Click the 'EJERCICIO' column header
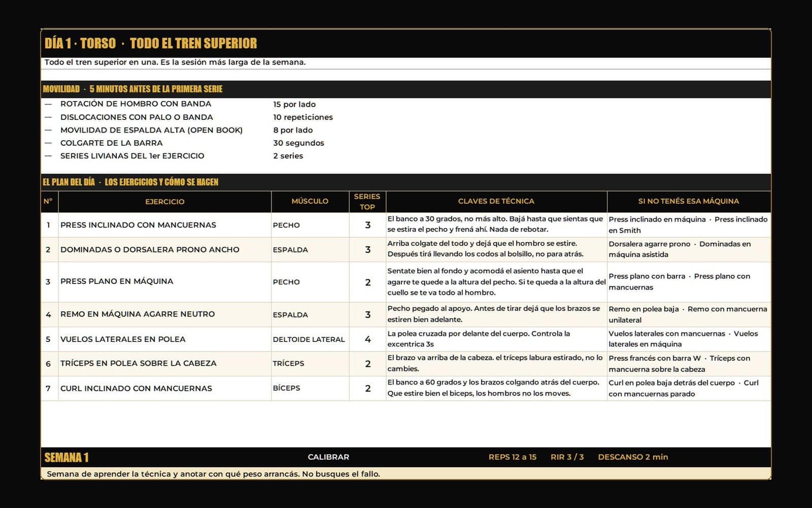This screenshot has height=508, width=812. [x=165, y=202]
